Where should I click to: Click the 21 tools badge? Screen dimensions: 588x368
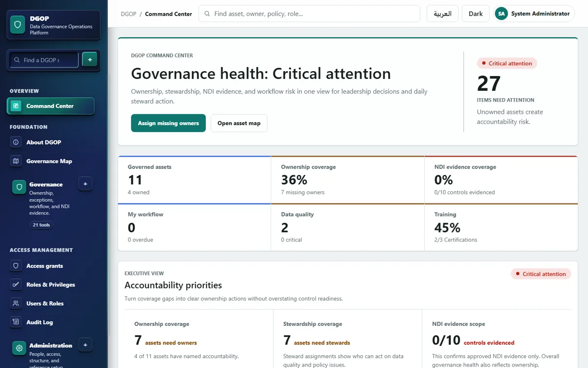(42, 225)
